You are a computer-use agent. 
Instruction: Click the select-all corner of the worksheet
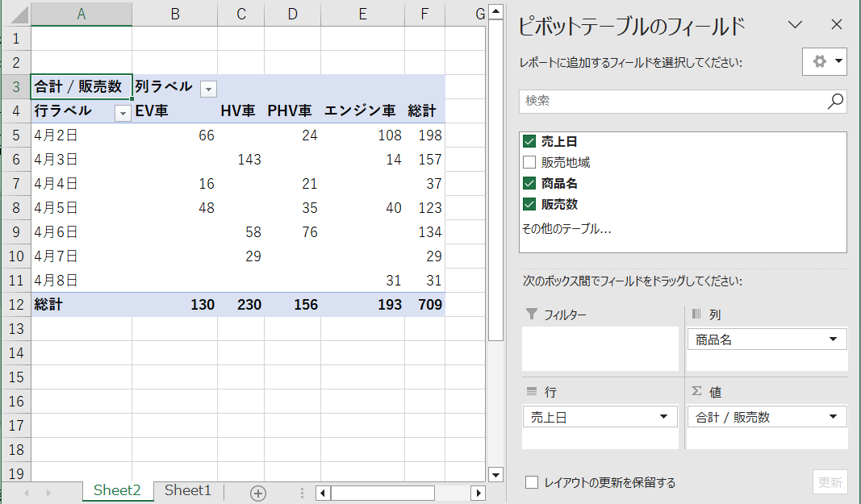coord(16,15)
